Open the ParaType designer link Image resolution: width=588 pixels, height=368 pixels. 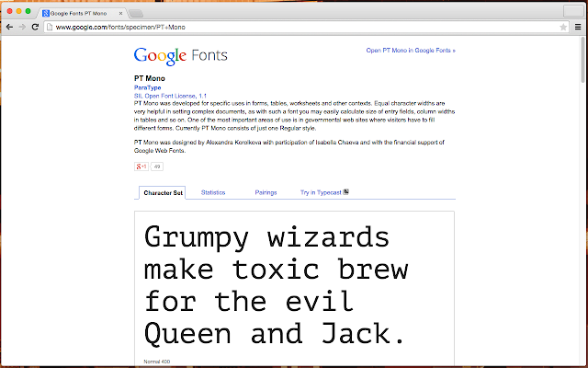tap(147, 87)
